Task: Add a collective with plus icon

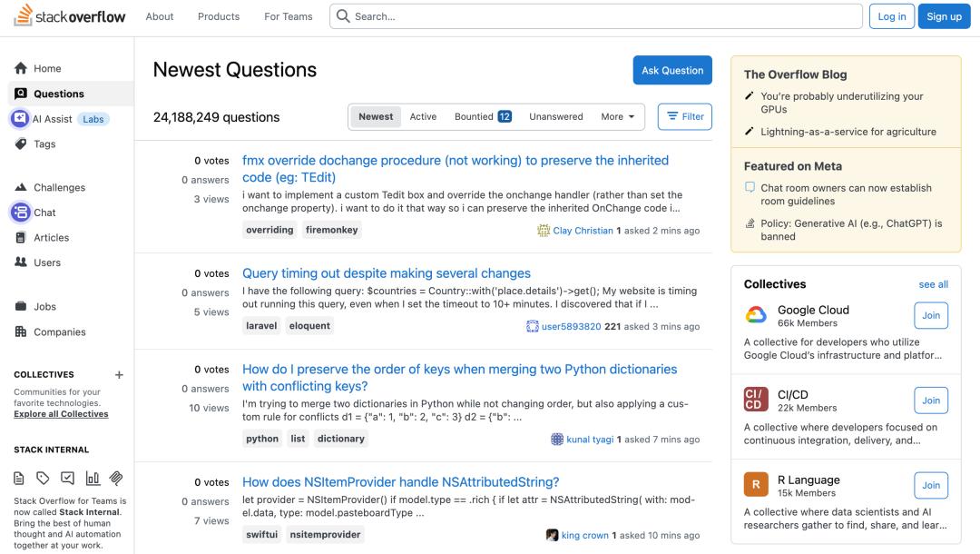Action: (x=119, y=374)
